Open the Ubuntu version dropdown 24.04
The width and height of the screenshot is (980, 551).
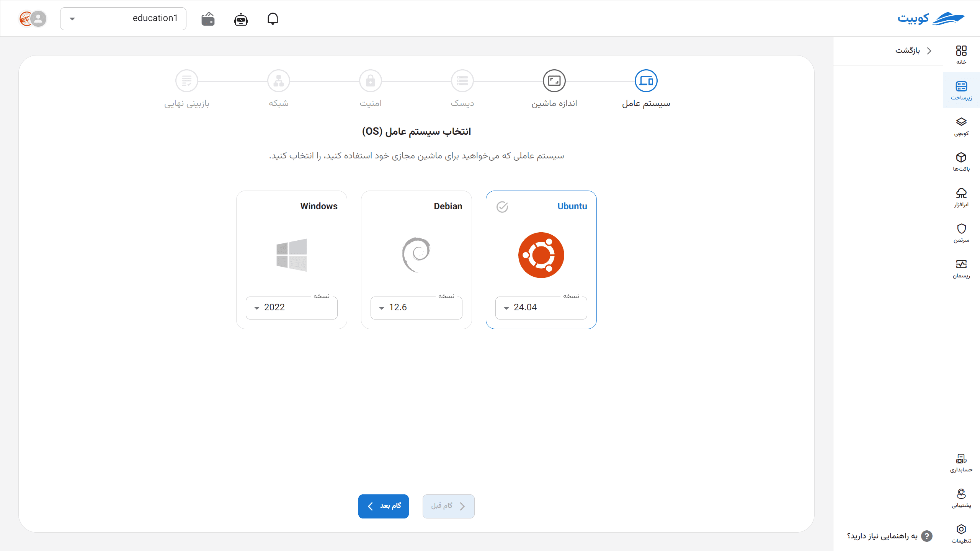click(541, 308)
